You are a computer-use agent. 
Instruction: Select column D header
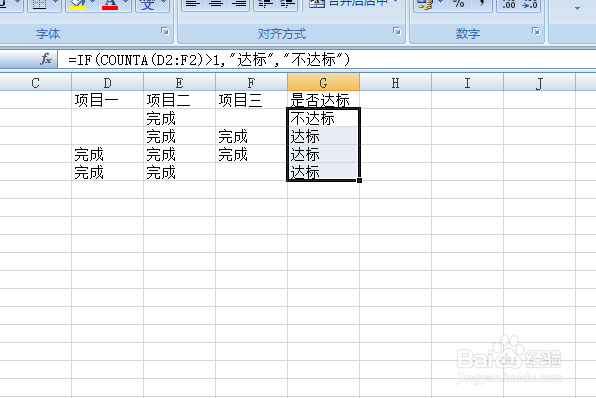pos(108,82)
